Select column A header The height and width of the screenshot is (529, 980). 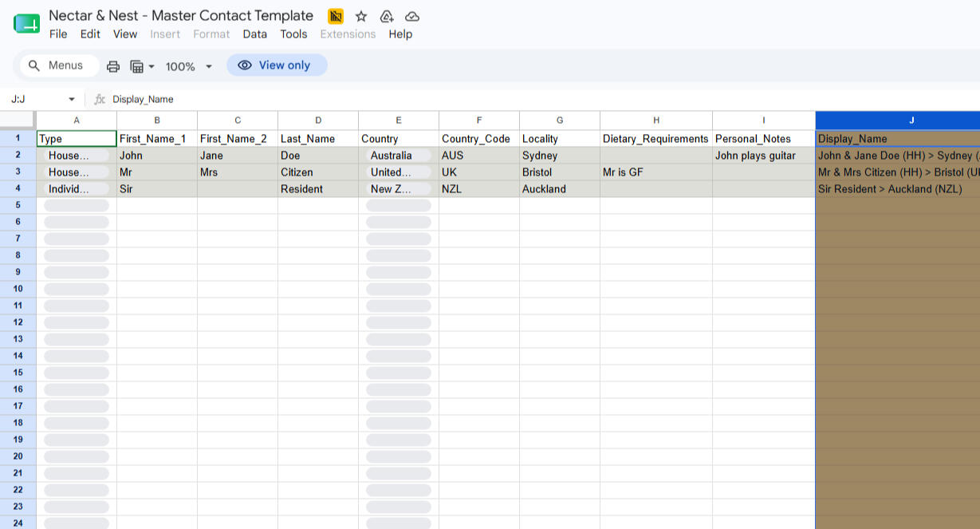[x=77, y=120]
